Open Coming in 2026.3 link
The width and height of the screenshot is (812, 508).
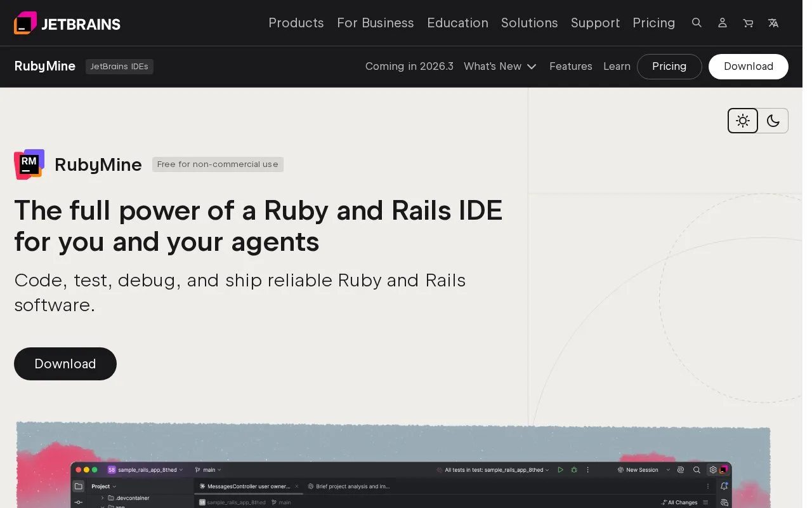tap(409, 66)
